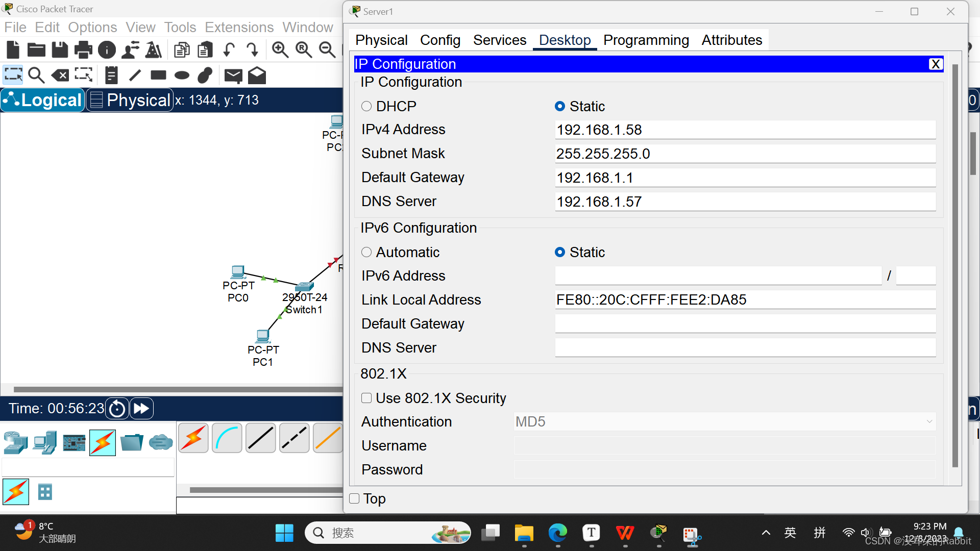Open Network Information icon
This screenshot has height=551, width=980.
point(107,49)
